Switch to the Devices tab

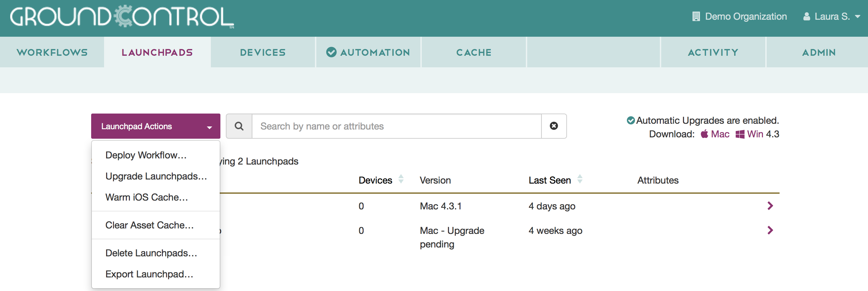pos(263,52)
